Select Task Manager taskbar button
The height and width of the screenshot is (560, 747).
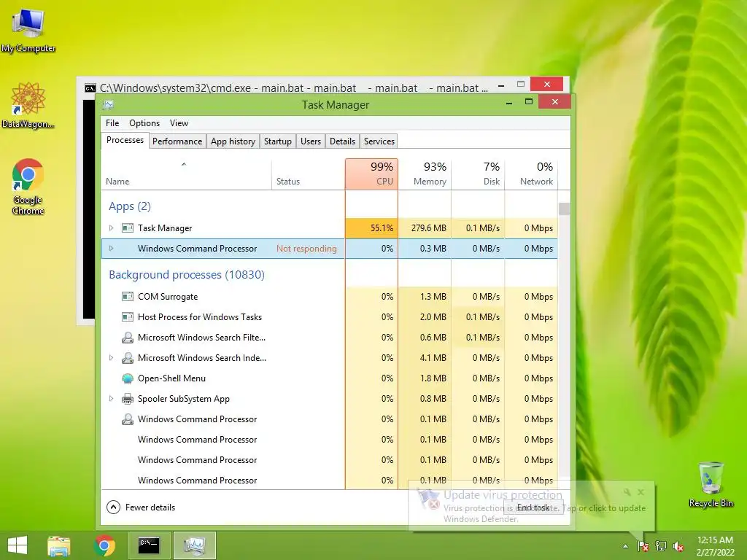pos(194,545)
